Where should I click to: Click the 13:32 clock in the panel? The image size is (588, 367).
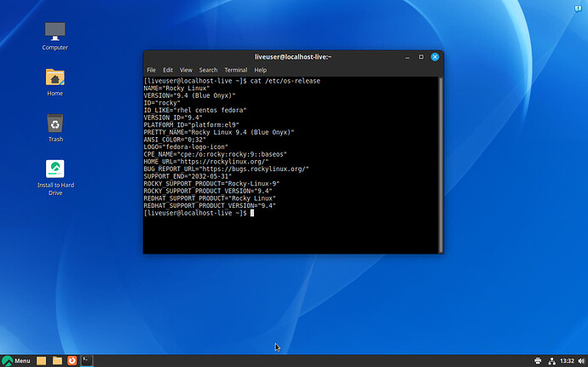pos(567,361)
